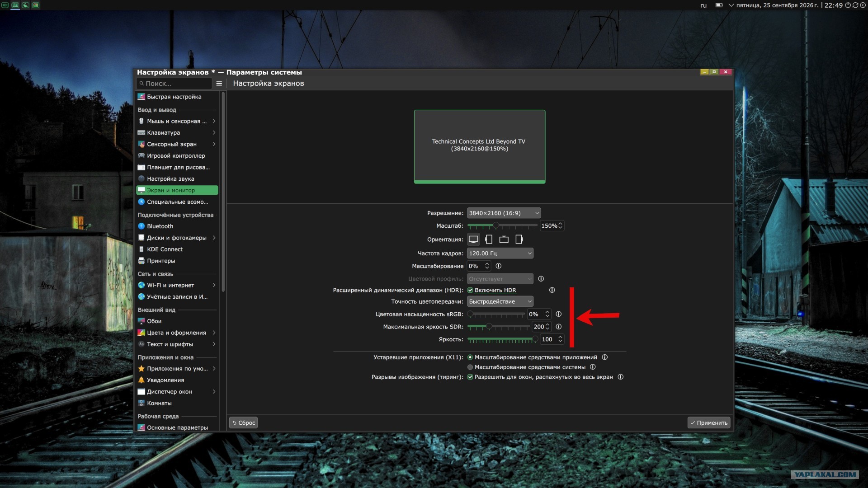Select the portrait left orientation icon

point(489,239)
